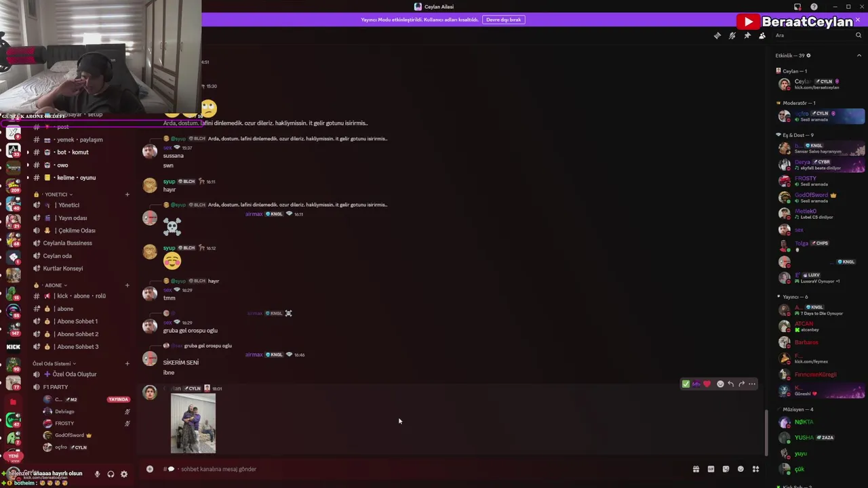This screenshot has height=488, width=868.
Task: Open pinned messages icon
Action: tap(747, 35)
